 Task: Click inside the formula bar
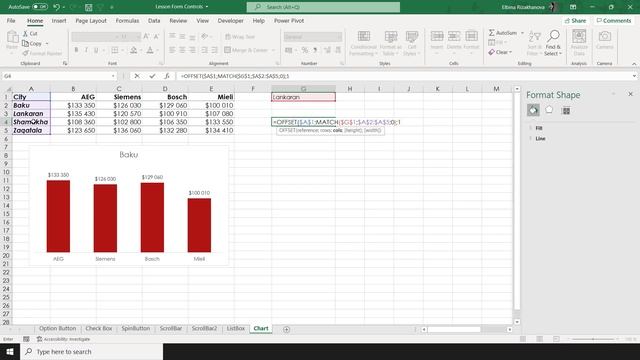404,76
